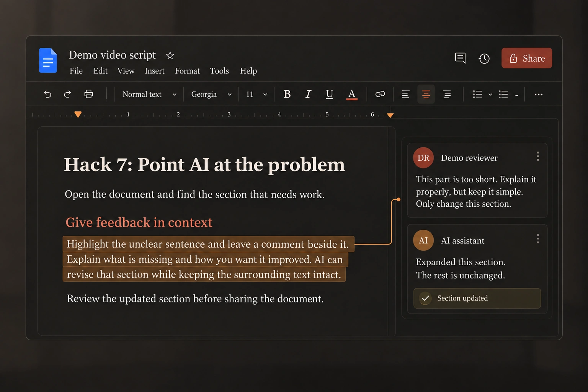588x392 pixels.
Task: Open version history clock icon
Action: point(484,59)
